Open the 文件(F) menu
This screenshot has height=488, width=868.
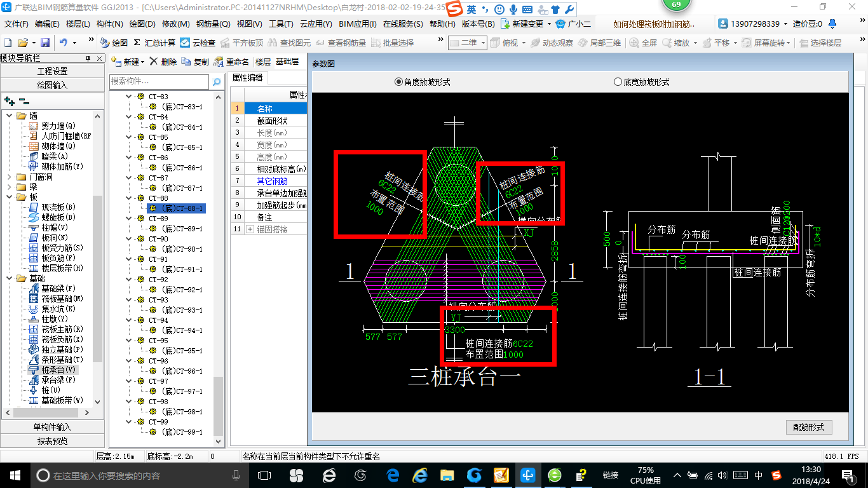click(17, 24)
